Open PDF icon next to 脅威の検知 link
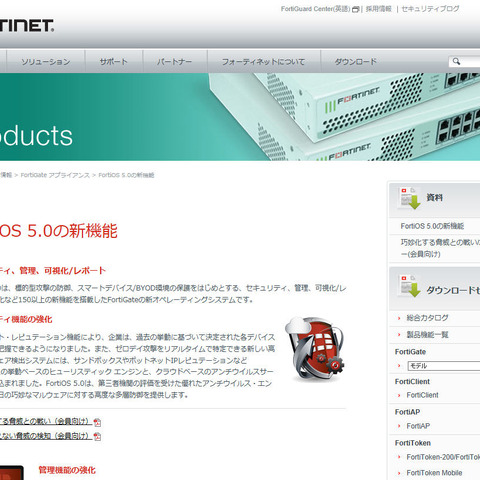Screen dimensions: 480x480 pyautogui.click(x=97, y=436)
